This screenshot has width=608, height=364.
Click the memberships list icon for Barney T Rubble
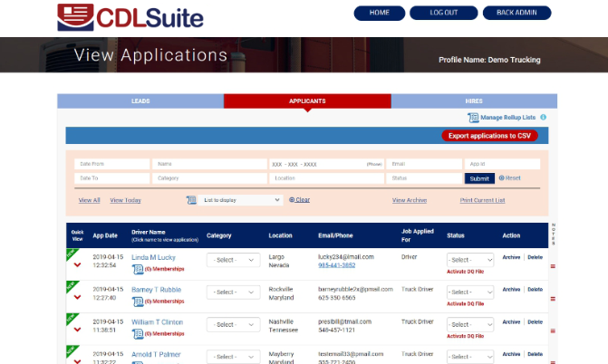point(138,302)
